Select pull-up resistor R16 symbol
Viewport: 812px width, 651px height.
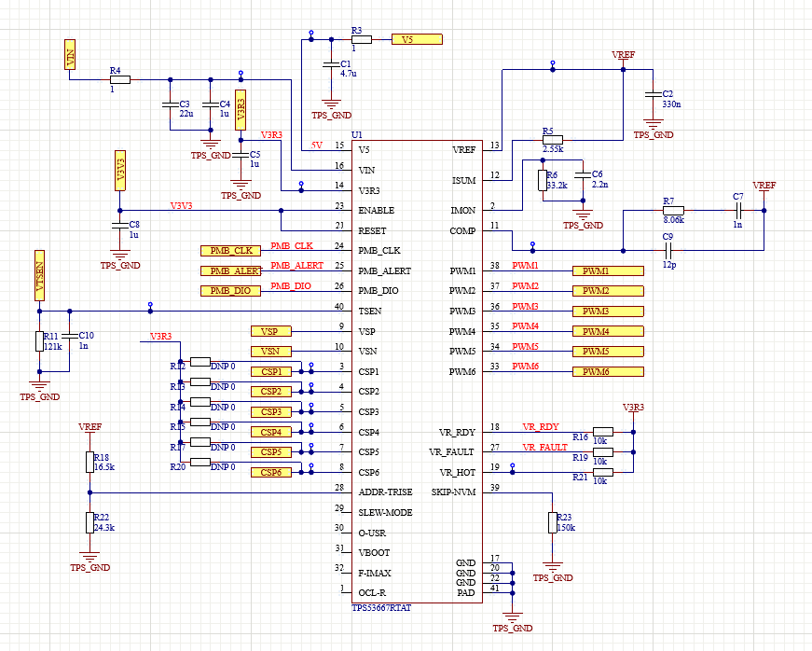(x=603, y=432)
